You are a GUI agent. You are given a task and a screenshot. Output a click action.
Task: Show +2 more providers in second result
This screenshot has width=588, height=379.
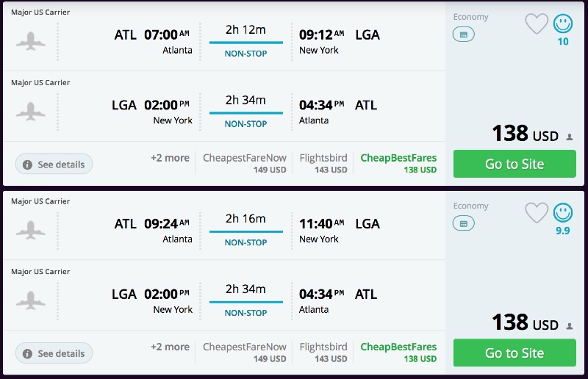[170, 347]
